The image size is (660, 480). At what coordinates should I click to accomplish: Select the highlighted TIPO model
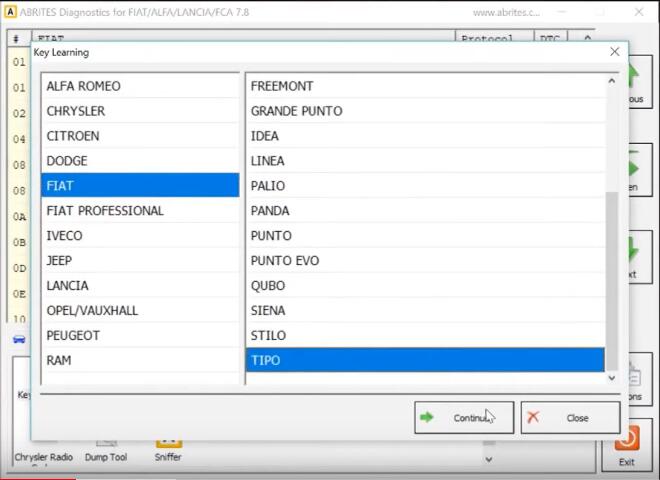pyautogui.click(x=425, y=360)
